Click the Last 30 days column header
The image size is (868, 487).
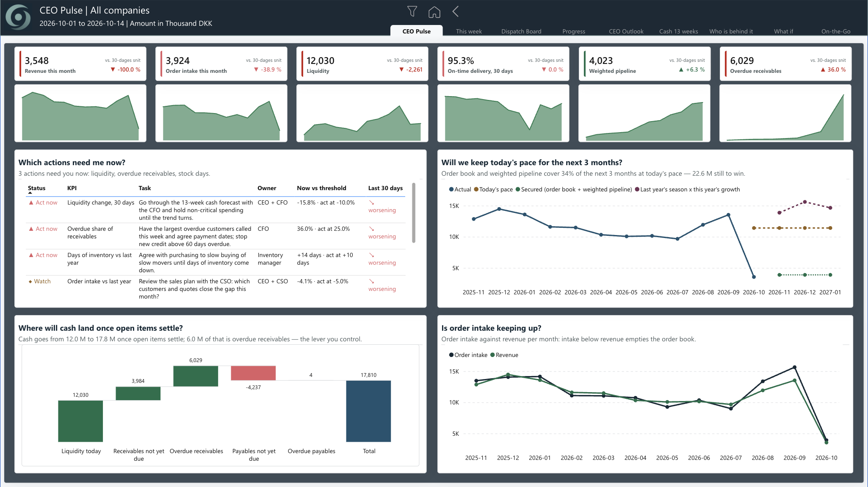[x=385, y=188]
